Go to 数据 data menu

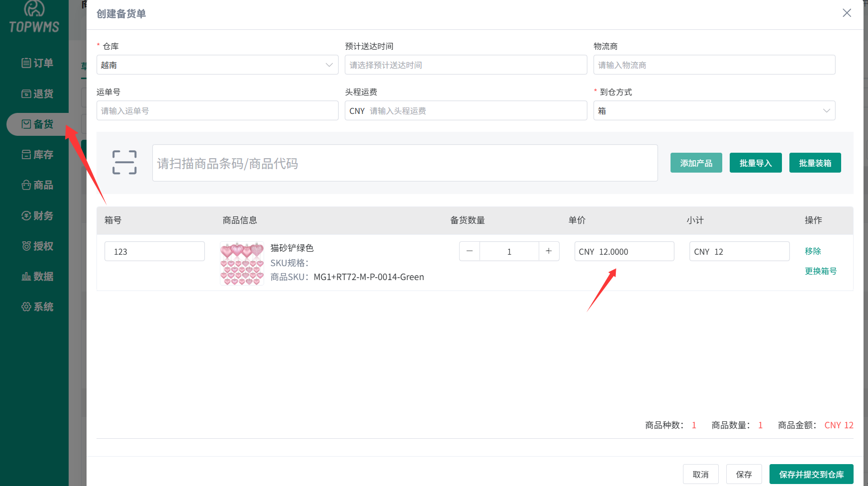coord(37,277)
